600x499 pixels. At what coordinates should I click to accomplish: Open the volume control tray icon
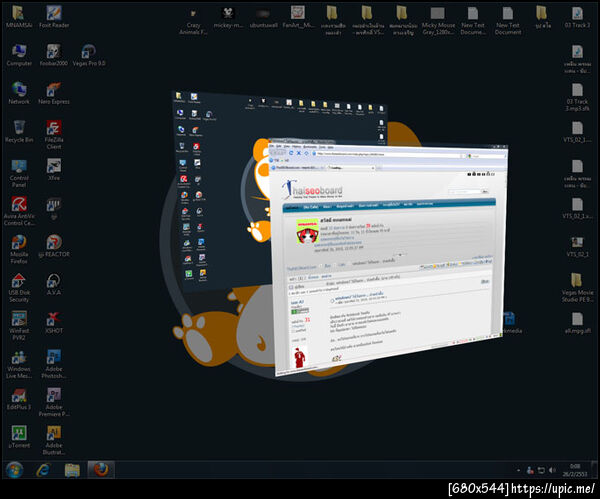click(x=552, y=470)
